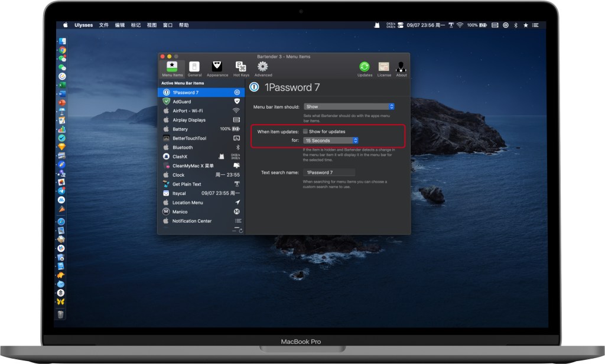605x364 pixels.
Task: Open the About Bartender icon
Action: tap(401, 69)
